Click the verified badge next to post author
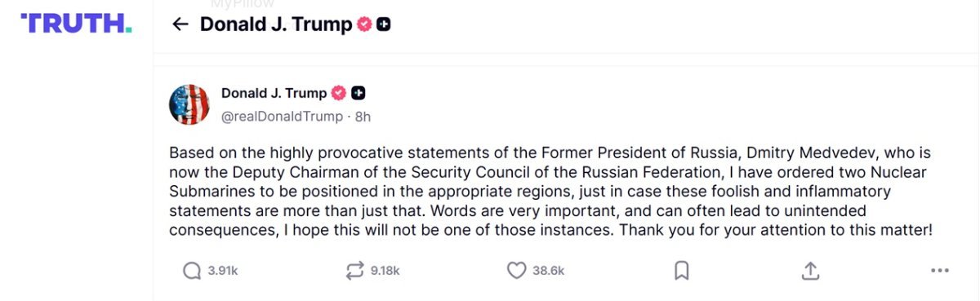 pos(339,93)
